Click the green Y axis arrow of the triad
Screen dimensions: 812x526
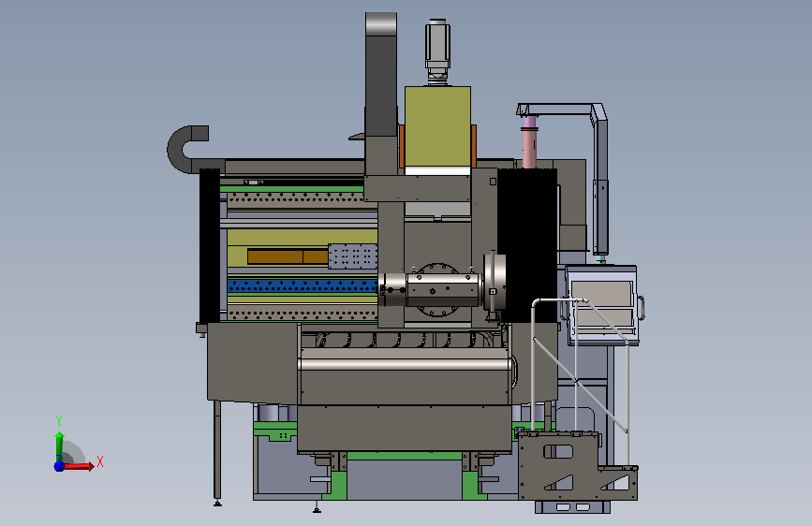[60, 446]
